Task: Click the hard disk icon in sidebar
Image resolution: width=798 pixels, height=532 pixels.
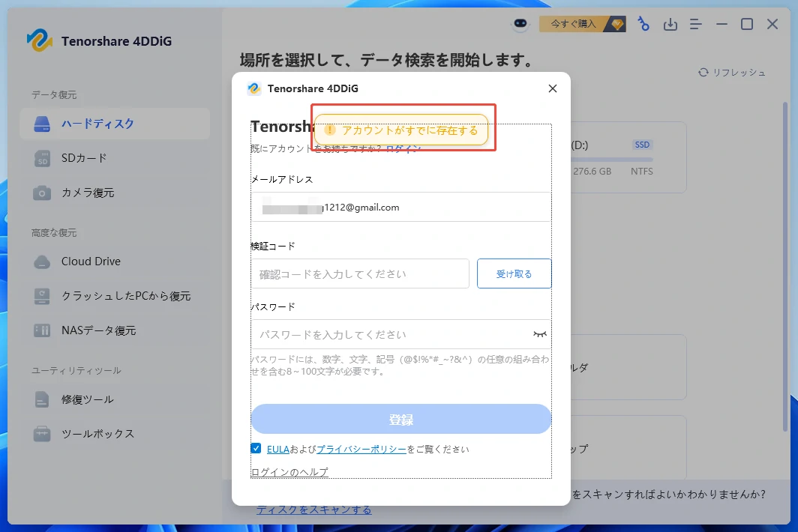Action: (42, 124)
